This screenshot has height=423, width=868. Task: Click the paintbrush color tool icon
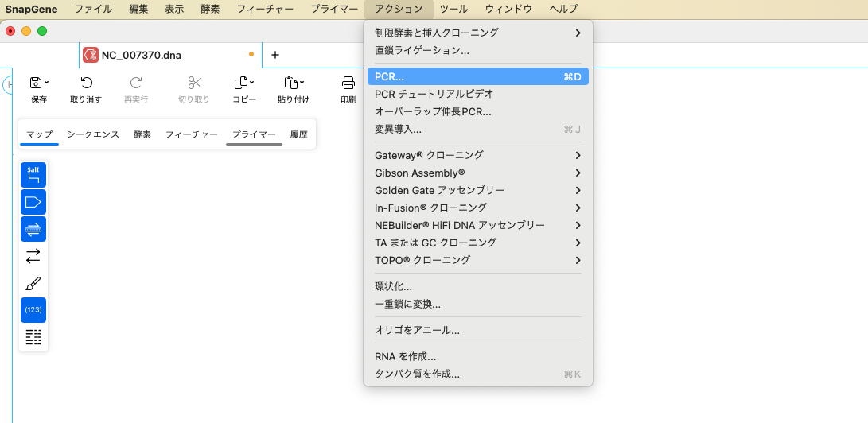[x=33, y=284]
